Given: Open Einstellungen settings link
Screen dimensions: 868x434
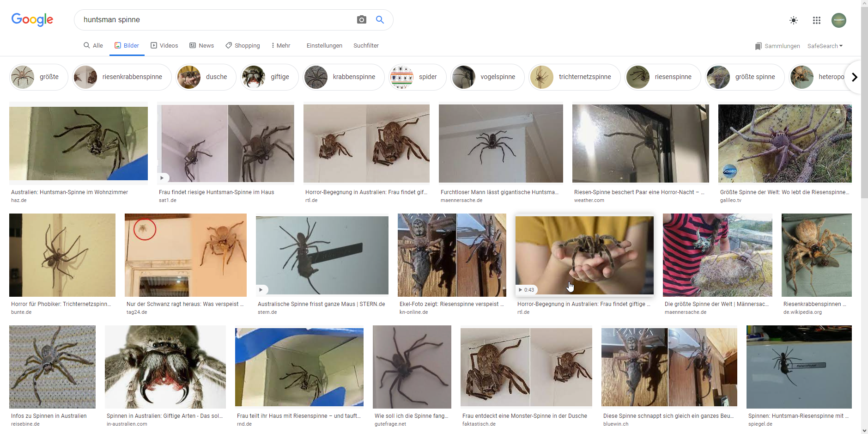Looking at the screenshot, I should [x=324, y=46].
